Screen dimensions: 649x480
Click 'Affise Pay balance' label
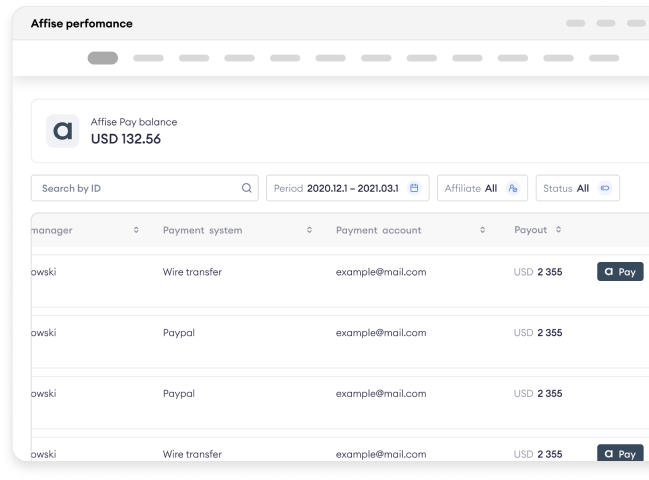coord(134,122)
